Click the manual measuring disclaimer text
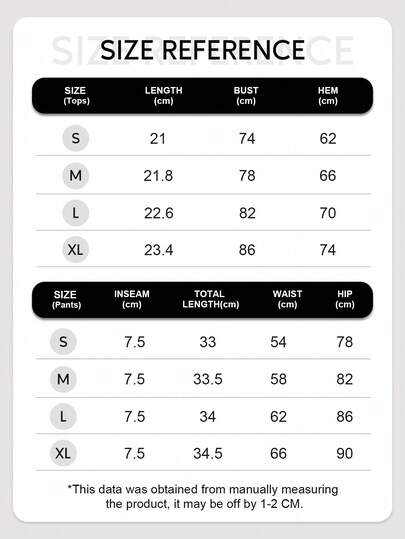This screenshot has width=405, height=539. [x=203, y=496]
